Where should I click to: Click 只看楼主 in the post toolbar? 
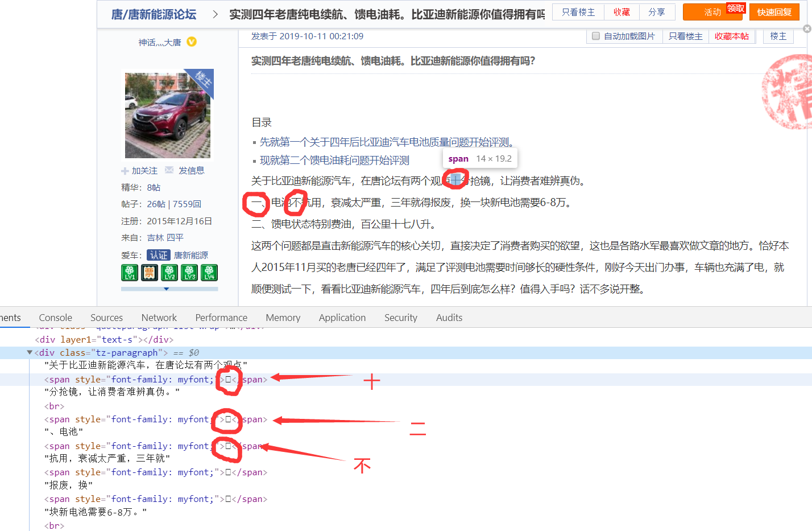[685, 36]
